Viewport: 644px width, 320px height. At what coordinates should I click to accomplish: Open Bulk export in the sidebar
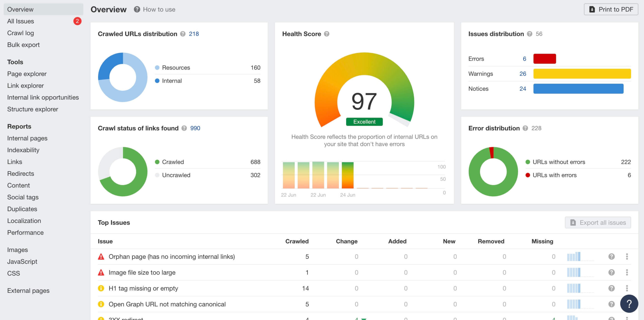pos(23,45)
